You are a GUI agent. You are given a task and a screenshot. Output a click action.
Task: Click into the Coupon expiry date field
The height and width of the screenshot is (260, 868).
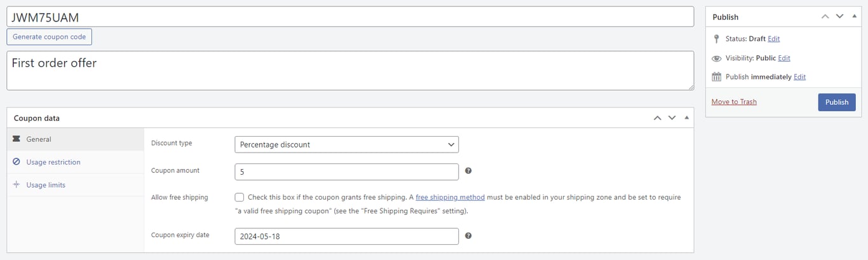point(346,236)
